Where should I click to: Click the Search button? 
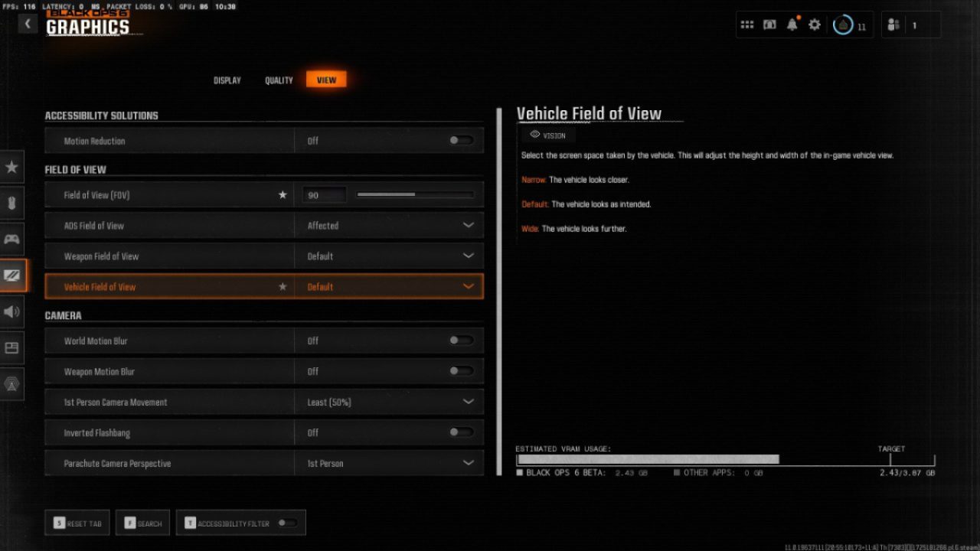click(x=142, y=523)
